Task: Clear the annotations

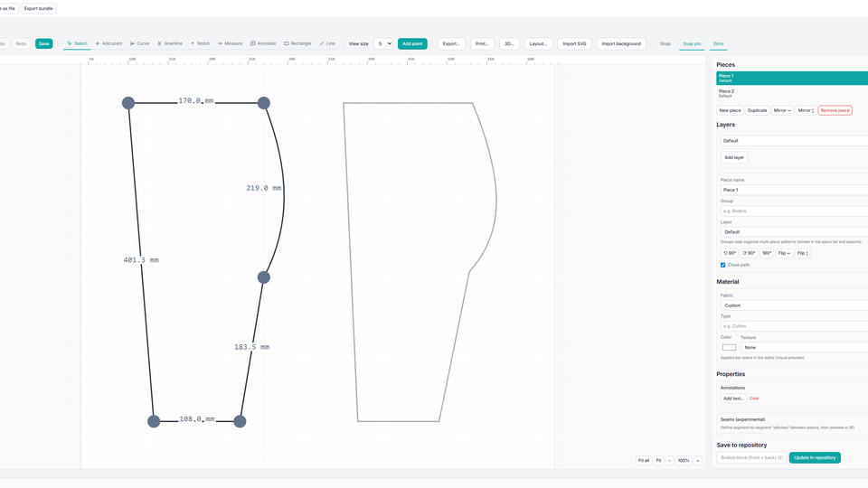Action: coord(754,399)
